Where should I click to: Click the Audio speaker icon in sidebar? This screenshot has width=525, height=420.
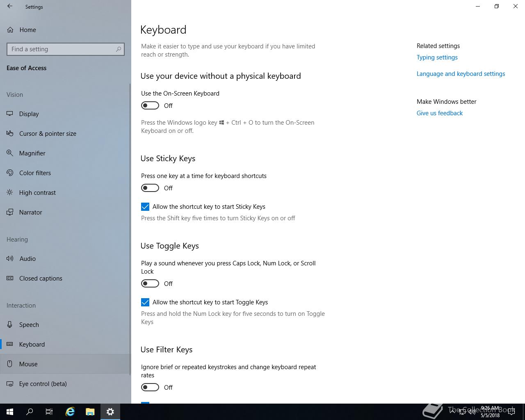tap(10, 258)
